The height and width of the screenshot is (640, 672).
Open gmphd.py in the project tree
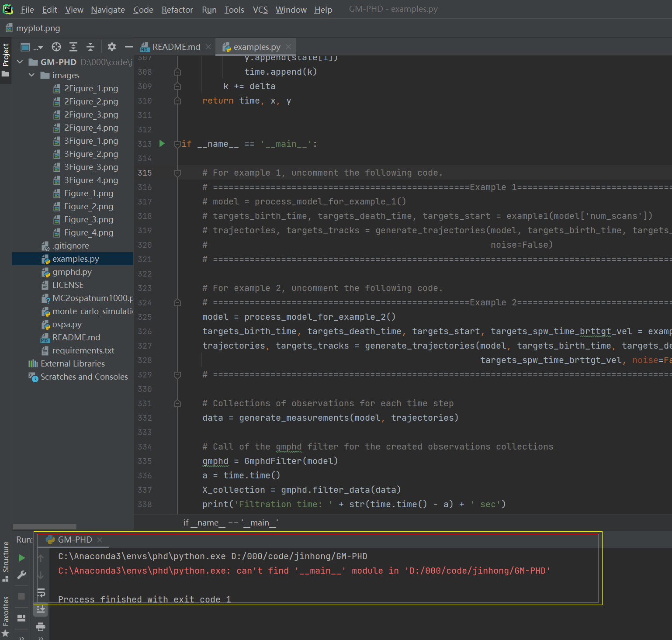tap(72, 272)
